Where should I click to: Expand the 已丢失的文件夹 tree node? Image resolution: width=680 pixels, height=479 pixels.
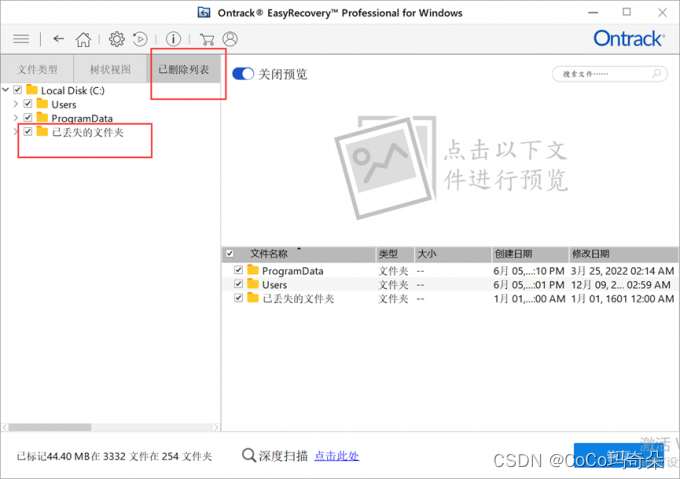click(x=16, y=131)
